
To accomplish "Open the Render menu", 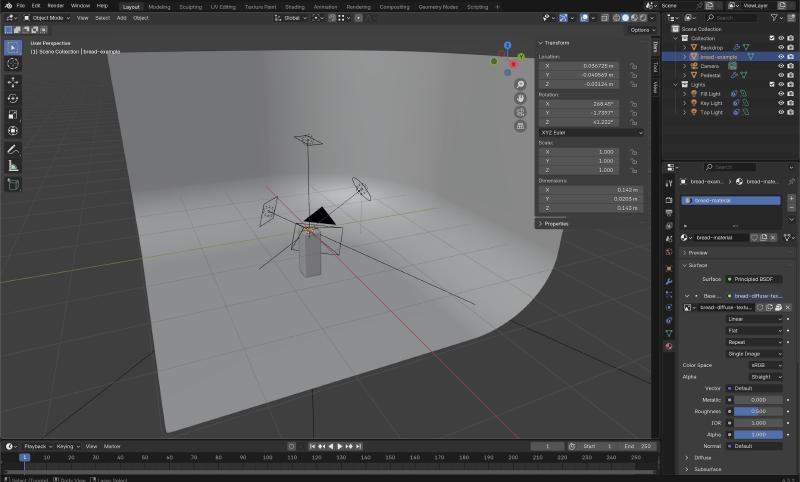I will point(55,6).
